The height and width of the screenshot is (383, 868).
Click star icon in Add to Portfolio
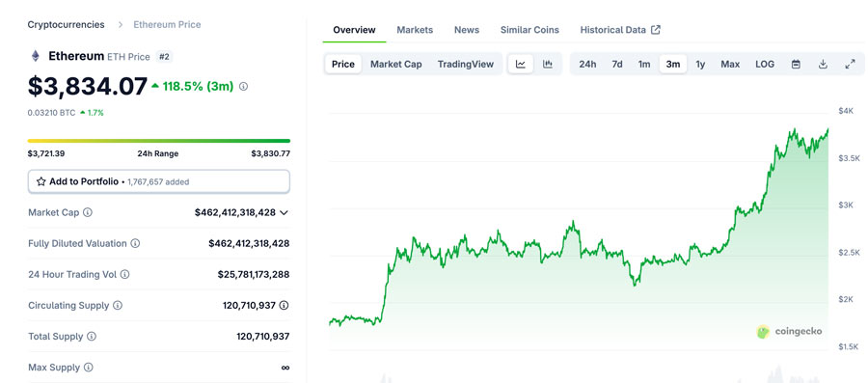click(41, 181)
